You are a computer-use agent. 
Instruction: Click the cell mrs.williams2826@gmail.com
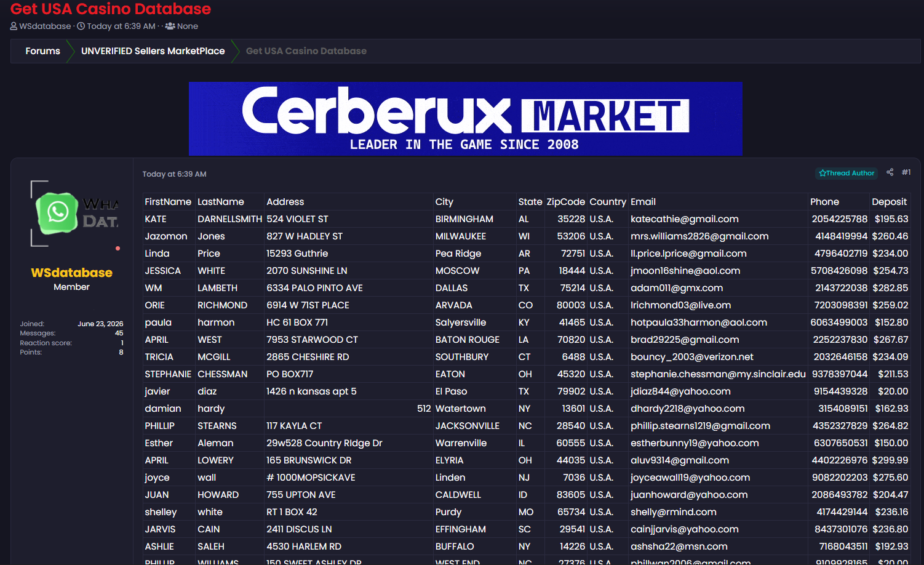coord(699,236)
